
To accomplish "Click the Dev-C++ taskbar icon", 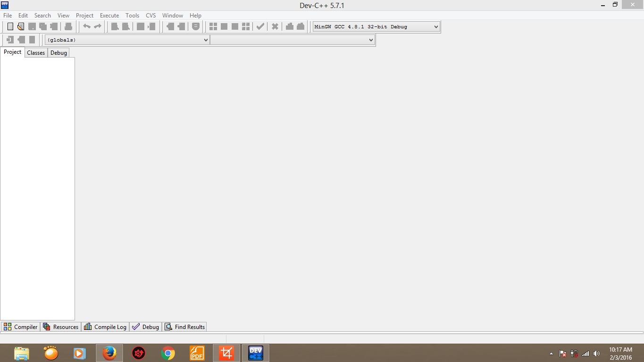I will tap(256, 353).
